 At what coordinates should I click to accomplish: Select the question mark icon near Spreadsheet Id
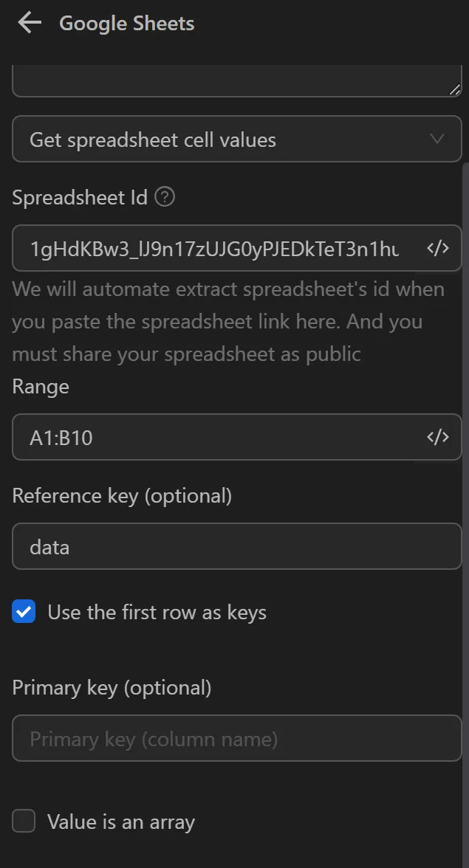(165, 197)
